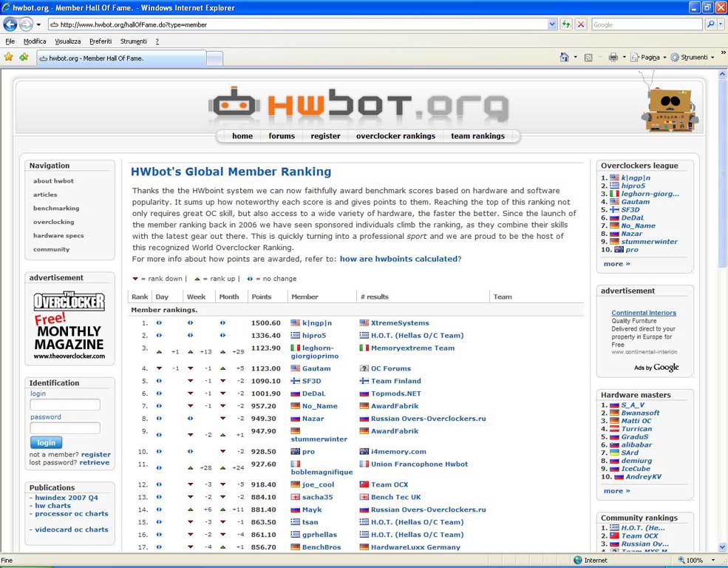Click the vertical scrollbar down arrow
The image size is (728, 568).
(x=722, y=547)
